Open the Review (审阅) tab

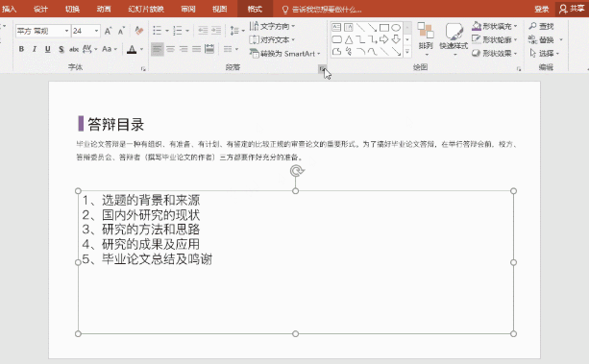coord(188,9)
